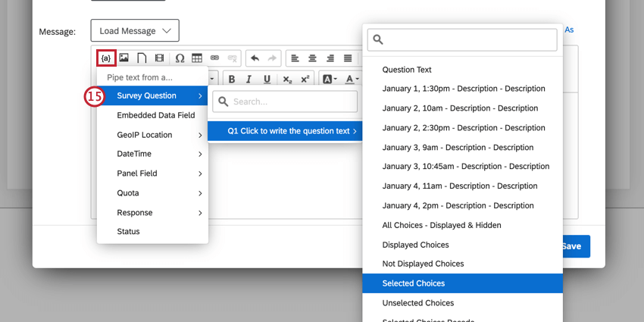Image resolution: width=644 pixels, height=322 pixels.
Task: Click the undo arrow icon
Action: pos(255,58)
